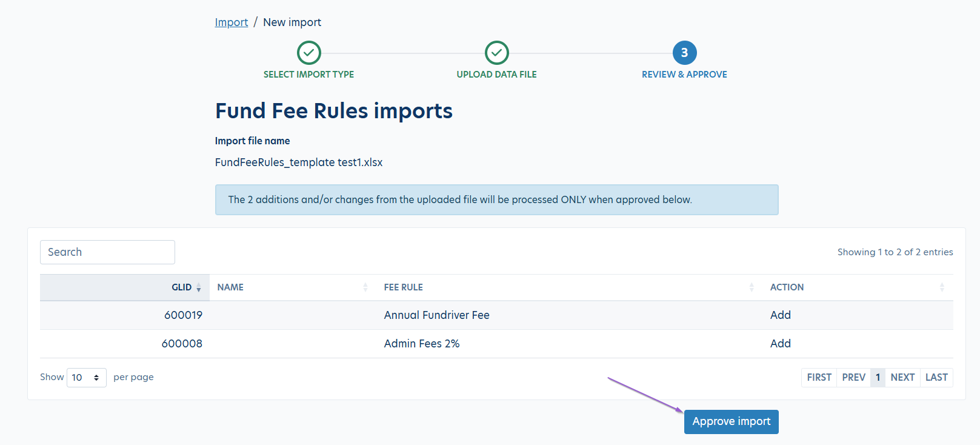Image resolution: width=980 pixels, height=445 pixels.
Task: Click the FEE RULE column header
Action: pyautogui.click(x=404, y=287)
